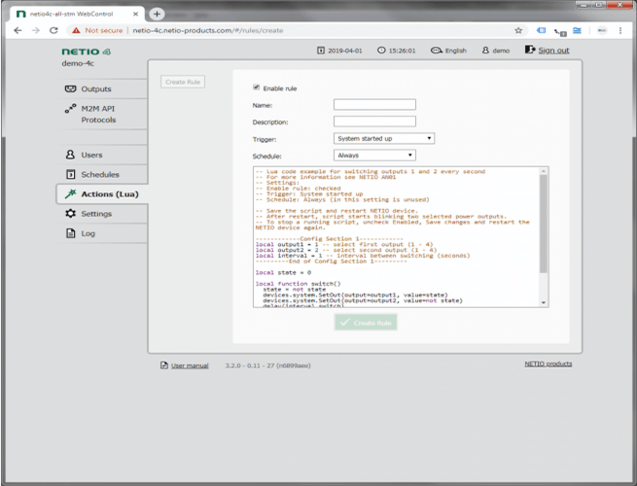Toggle the Enable rule checkbox
Viewport: 637px width, 486px height.
[256, 87]
